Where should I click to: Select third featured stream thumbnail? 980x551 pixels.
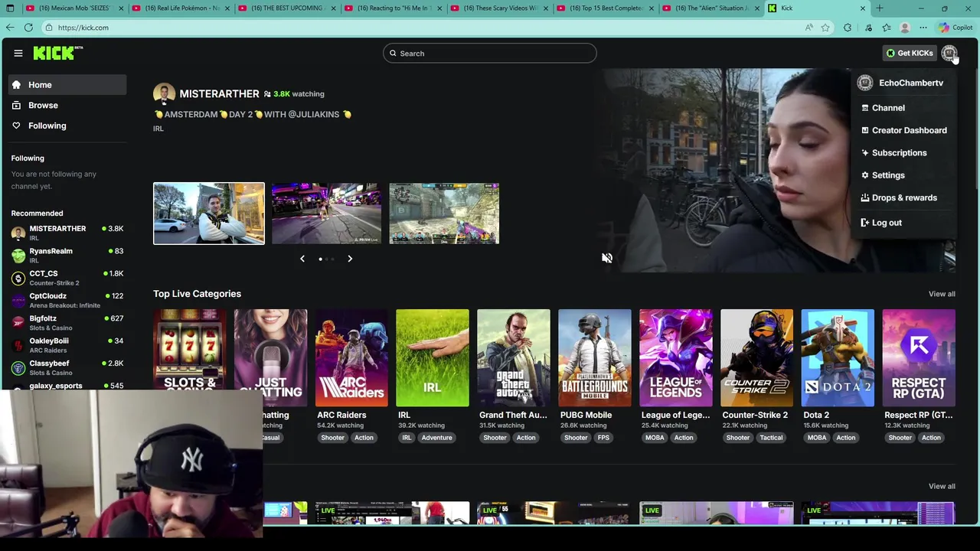pos(444,214)
